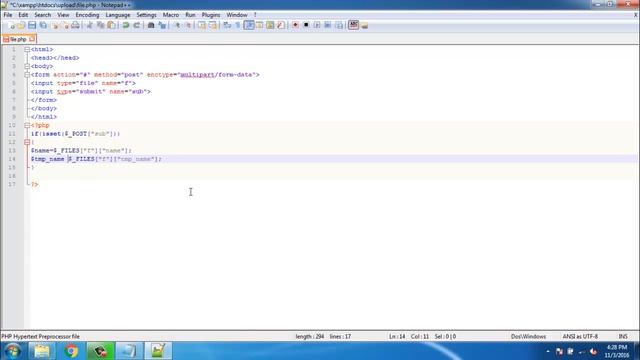Click the Paste toolbar icon
The height and width of the screenshot is (360, 640).
pos(111,25)
